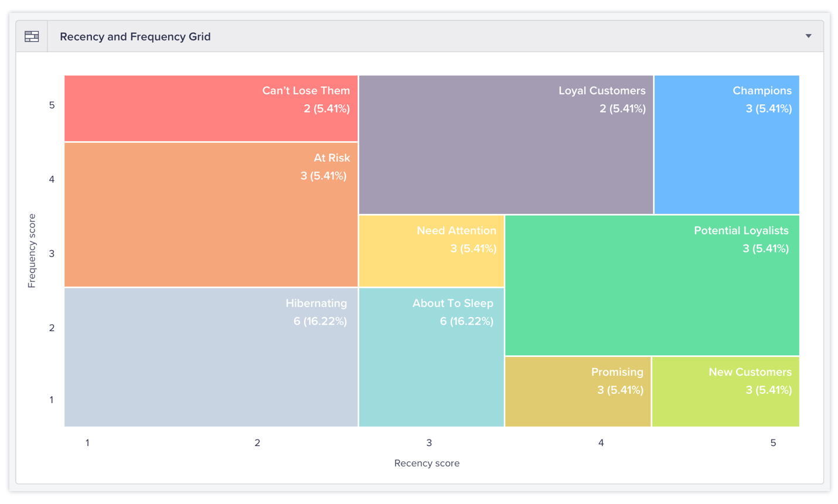
Task: Open the widget dropdown arrow menu
Action: 808,36
